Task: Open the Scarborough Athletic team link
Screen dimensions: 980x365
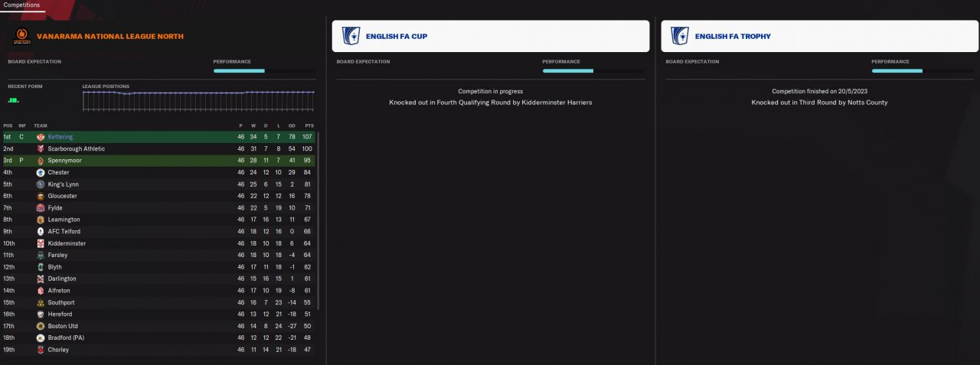Action: click(x=77, y=148)
